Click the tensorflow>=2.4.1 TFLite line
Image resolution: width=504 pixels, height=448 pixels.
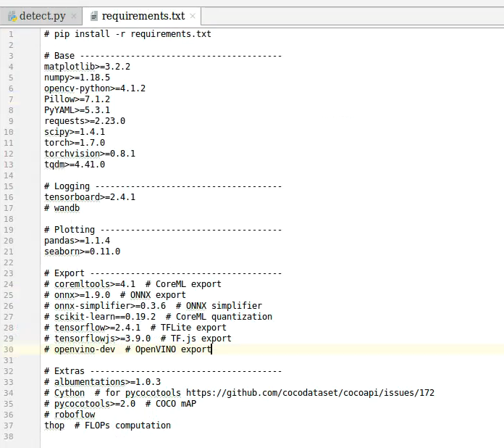pos(135,328)
